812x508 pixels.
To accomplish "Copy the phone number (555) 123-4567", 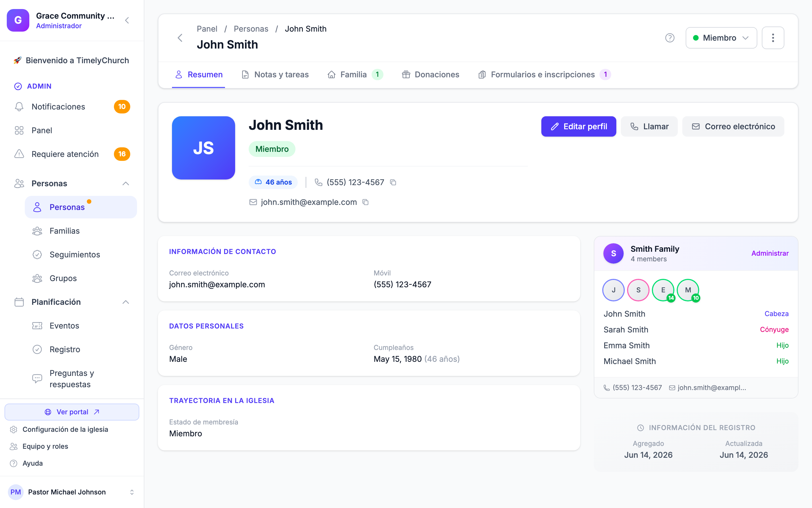I will (393, 182).
